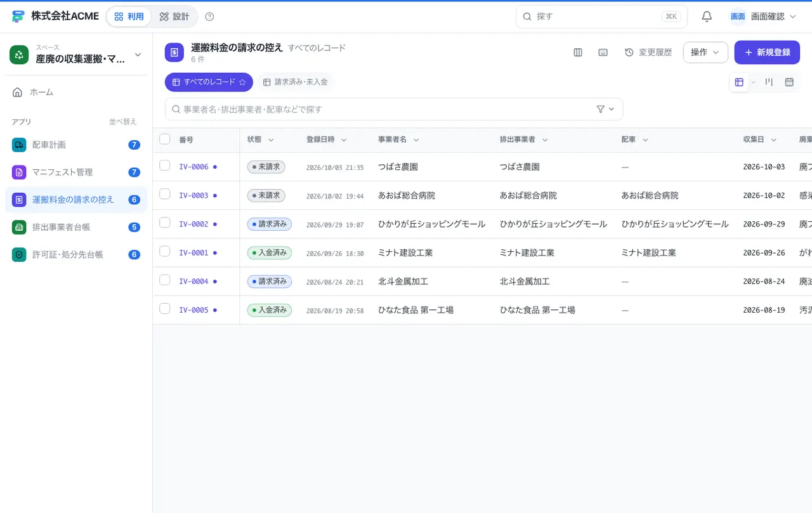Open 変更履歴 history
The height and width of the screenshot is (513, 812).
pos(648,53)
